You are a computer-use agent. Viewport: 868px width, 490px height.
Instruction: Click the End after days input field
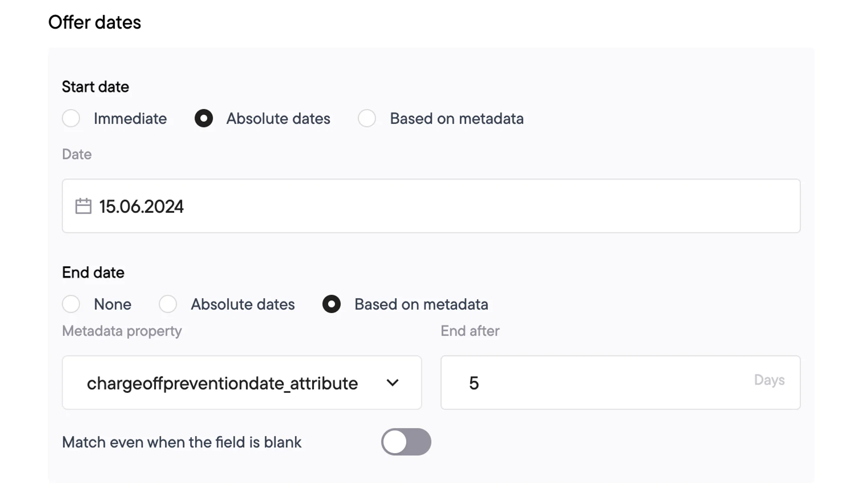pyautogui.click(x=621, y=382)
